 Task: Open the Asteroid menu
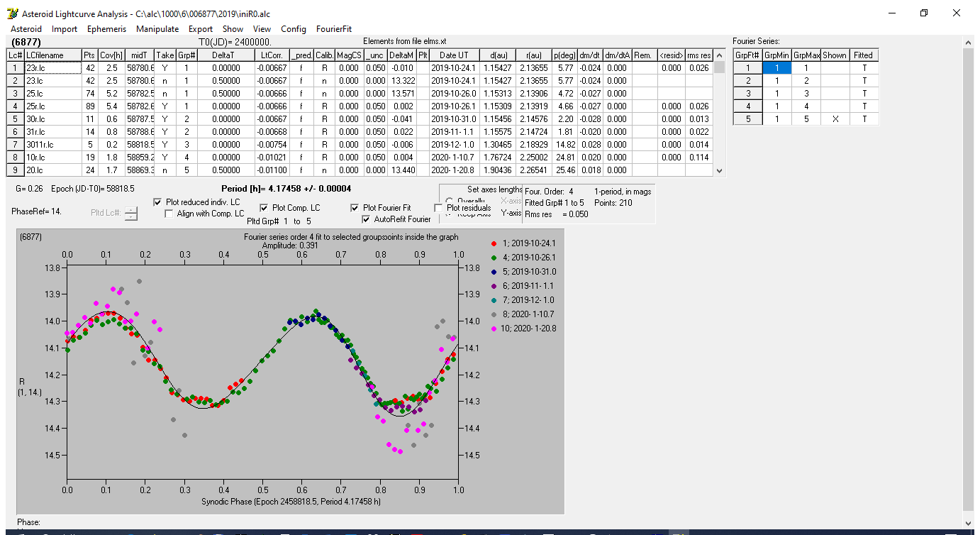point(26,29)
